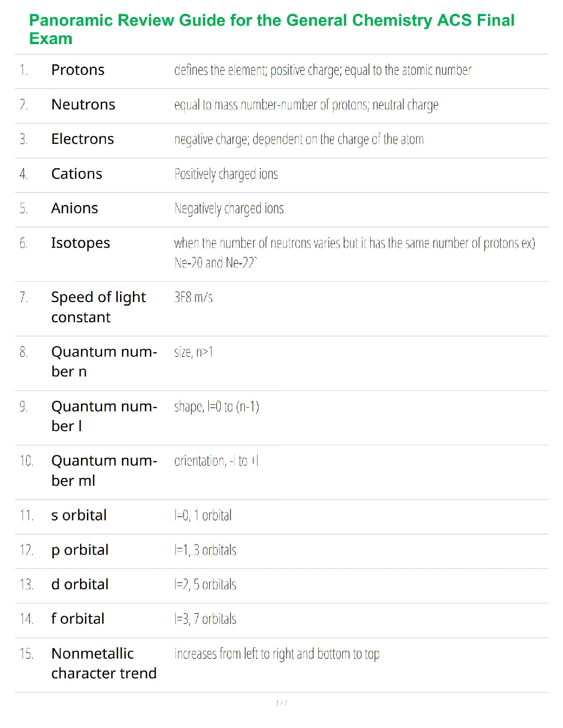
Task: Click the Cations term
Action: pos(77,174)
